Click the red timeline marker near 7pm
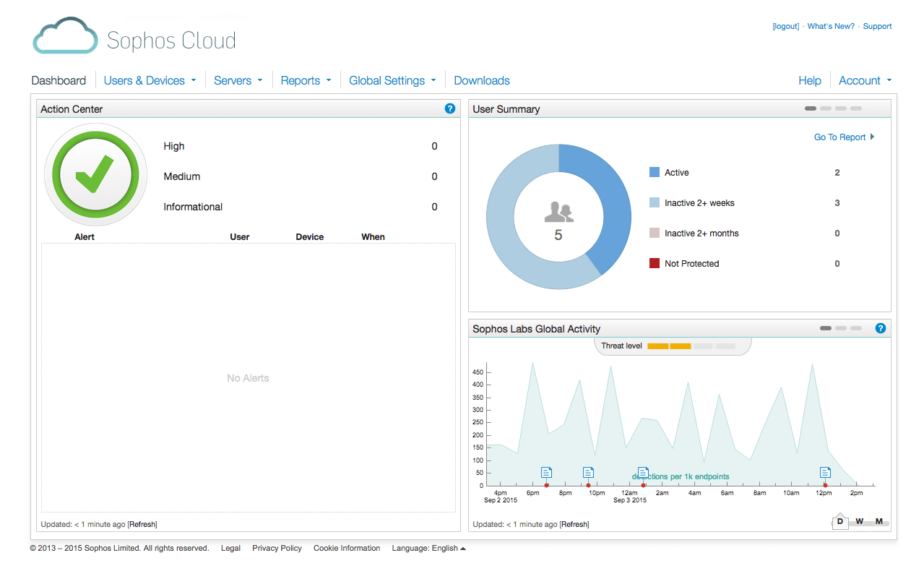This screenshot has height=579, width=924. point(547,485)
